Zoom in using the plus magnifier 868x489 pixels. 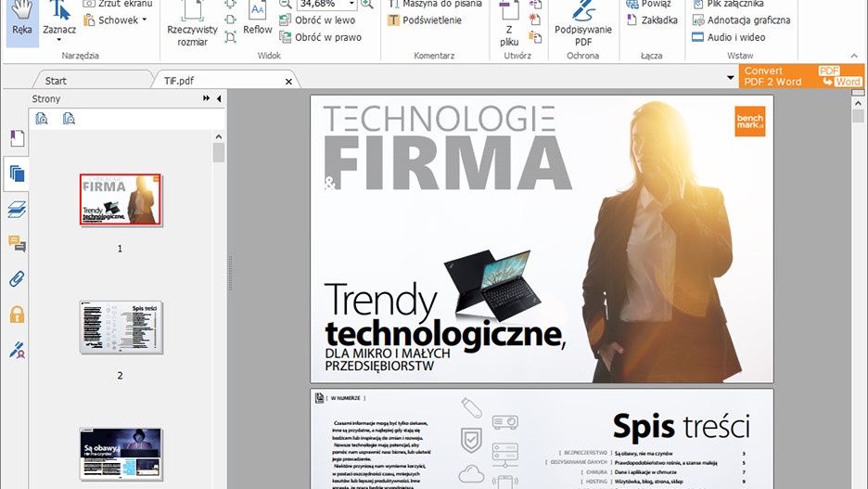click(366, 4)
